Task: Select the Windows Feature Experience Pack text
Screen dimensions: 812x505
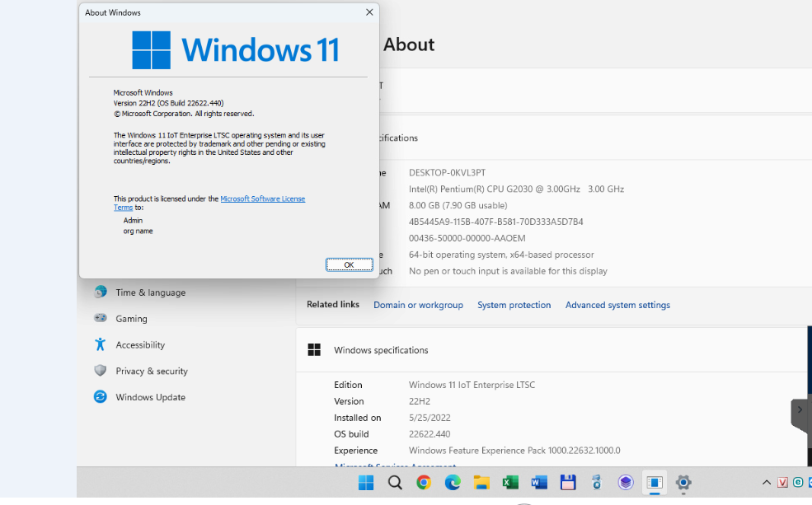Action: point(514,451)
